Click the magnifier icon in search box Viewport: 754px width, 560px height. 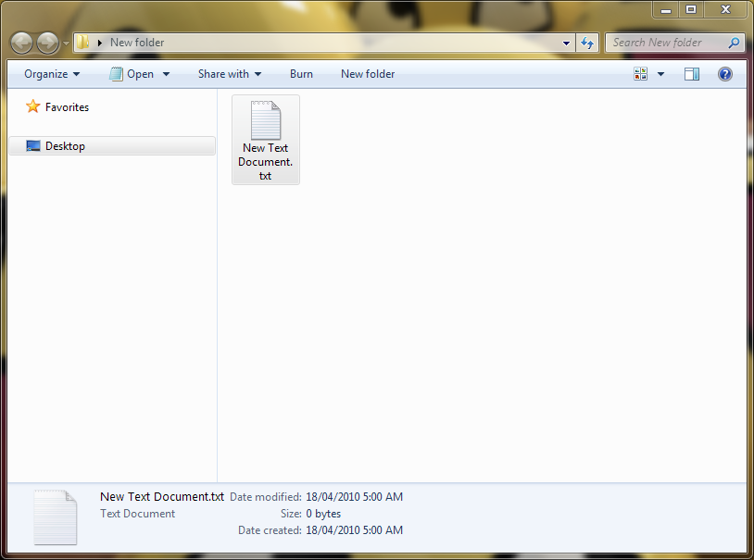[x=734, y=43]
